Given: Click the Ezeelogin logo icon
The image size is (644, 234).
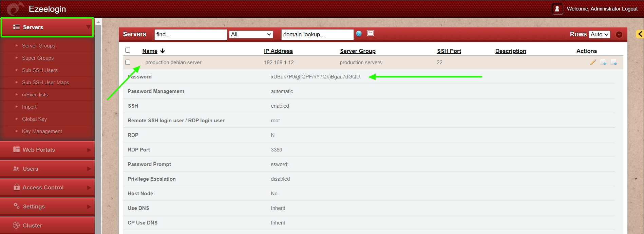Looking at the screenshot, I should point(15,9).
